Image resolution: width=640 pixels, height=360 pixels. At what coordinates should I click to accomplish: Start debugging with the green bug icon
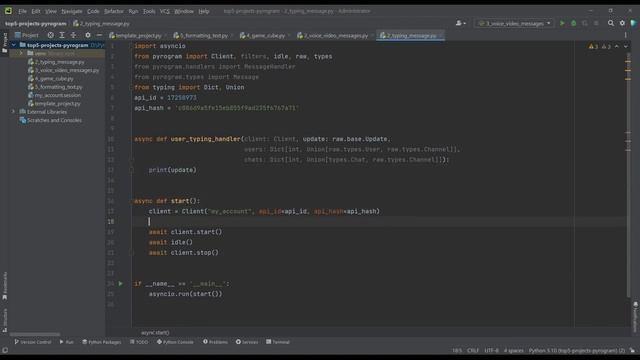573,23
